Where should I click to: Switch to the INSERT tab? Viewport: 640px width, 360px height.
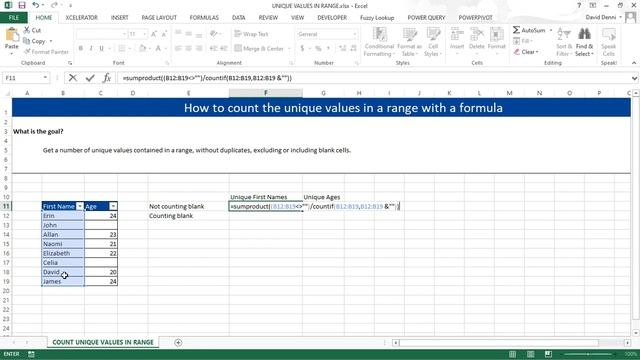point(120,18)
